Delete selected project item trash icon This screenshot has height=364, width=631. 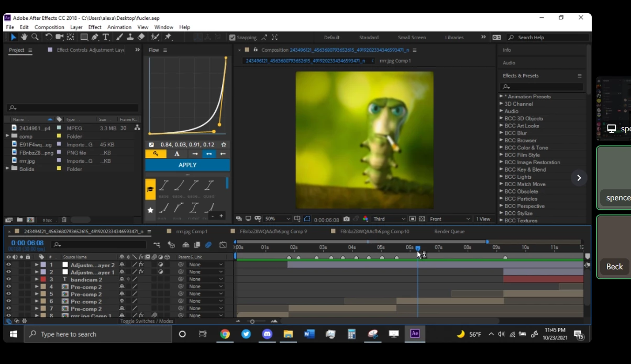[x=64, y=220]
